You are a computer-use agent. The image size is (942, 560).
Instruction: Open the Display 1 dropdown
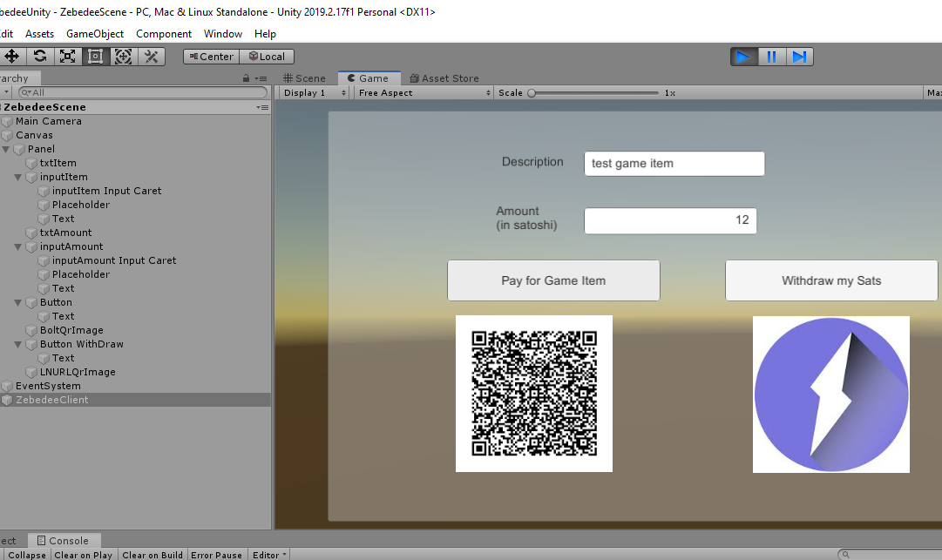(315, 93)
